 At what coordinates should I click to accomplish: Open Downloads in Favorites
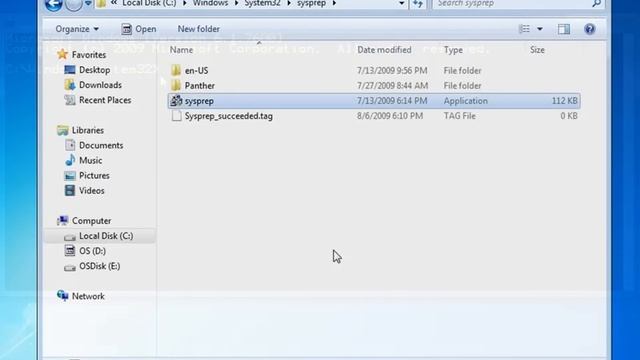(x=100, y=85)
